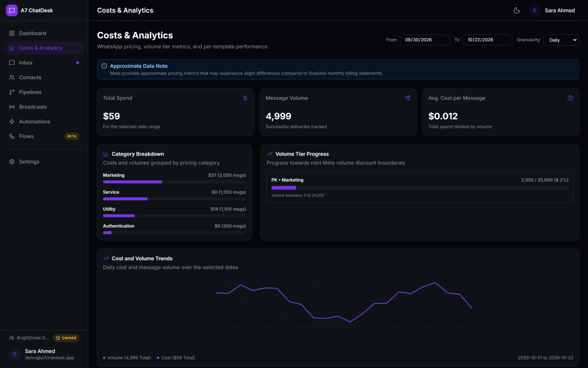The width and height of the screenshot is (588, 368).
Task: Open the Granularity Daily dropdown
Action: 561,40
